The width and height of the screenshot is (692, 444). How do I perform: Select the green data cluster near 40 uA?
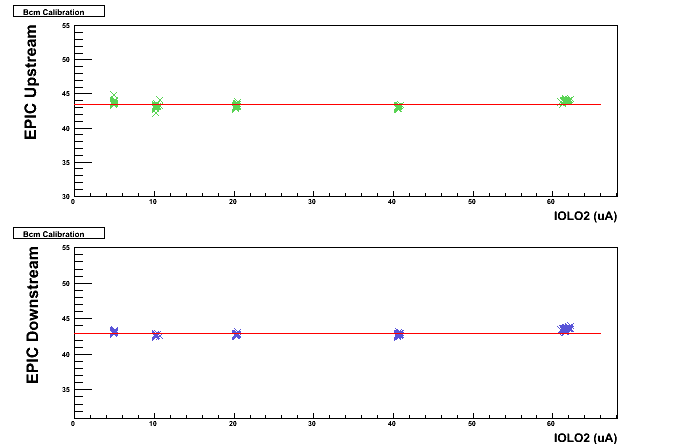(399, 107)
